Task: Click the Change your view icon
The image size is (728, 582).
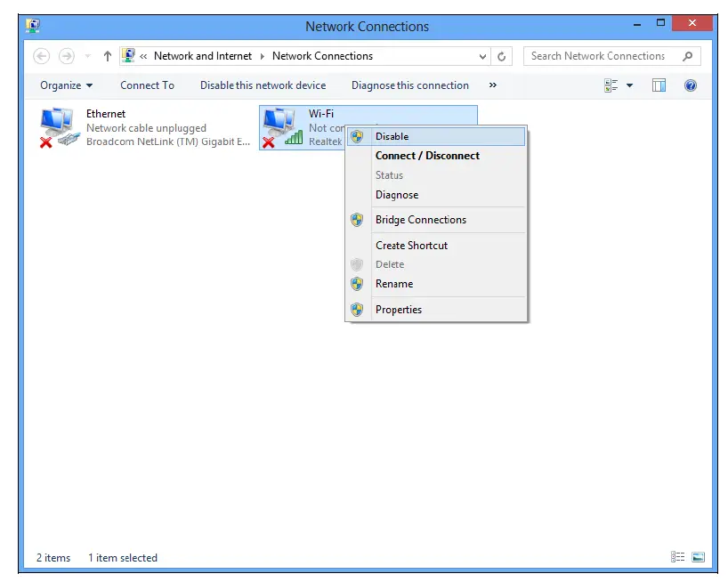Action: 611,85
